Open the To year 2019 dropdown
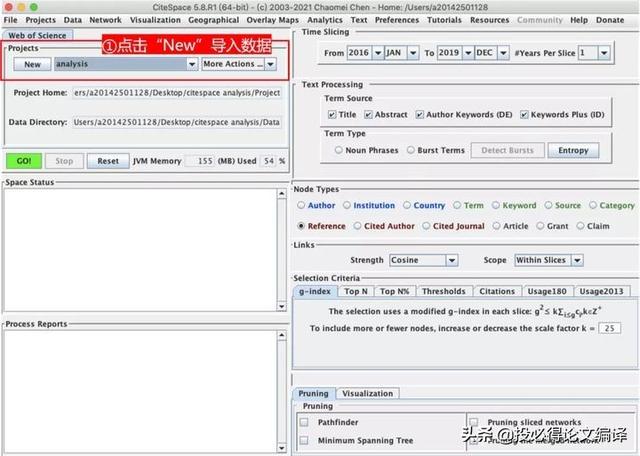The width and height of the screenshot is (640, 456). coord(468,53)
